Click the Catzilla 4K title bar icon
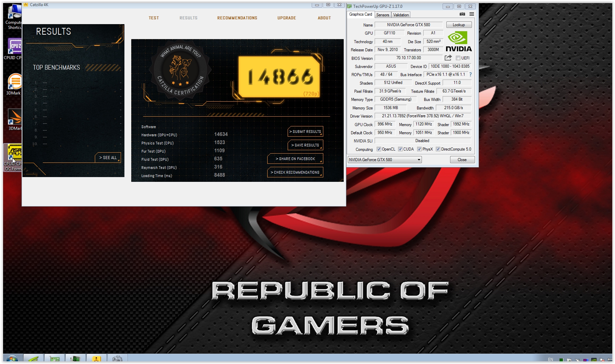Screen dimensions: 615x364 tap(26, 5)
